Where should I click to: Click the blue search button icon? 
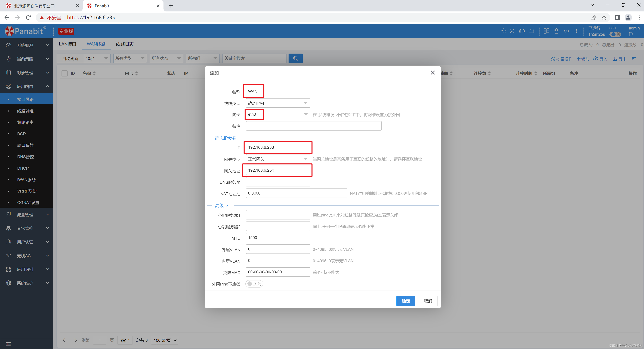tap(295, 58)
